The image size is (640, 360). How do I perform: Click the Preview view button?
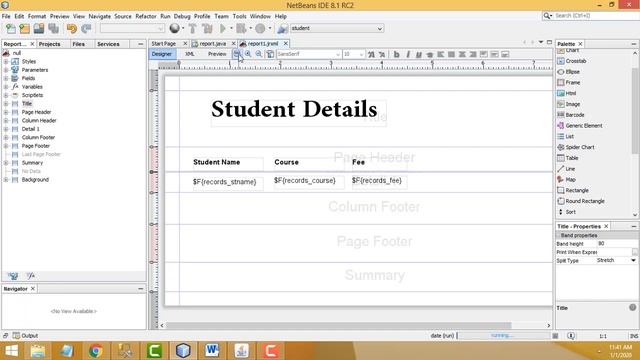tap(217, 54)
